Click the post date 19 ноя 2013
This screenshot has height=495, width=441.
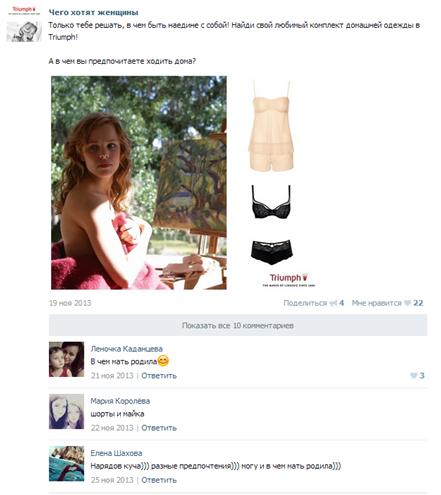(x=70, y=303)
